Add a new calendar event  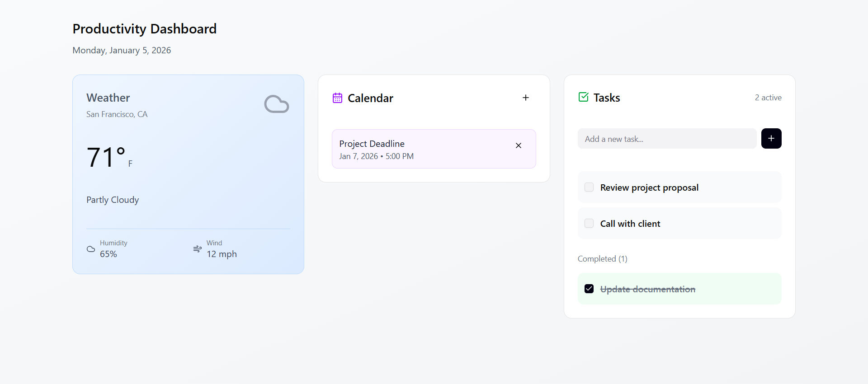[x=525, y=98]
